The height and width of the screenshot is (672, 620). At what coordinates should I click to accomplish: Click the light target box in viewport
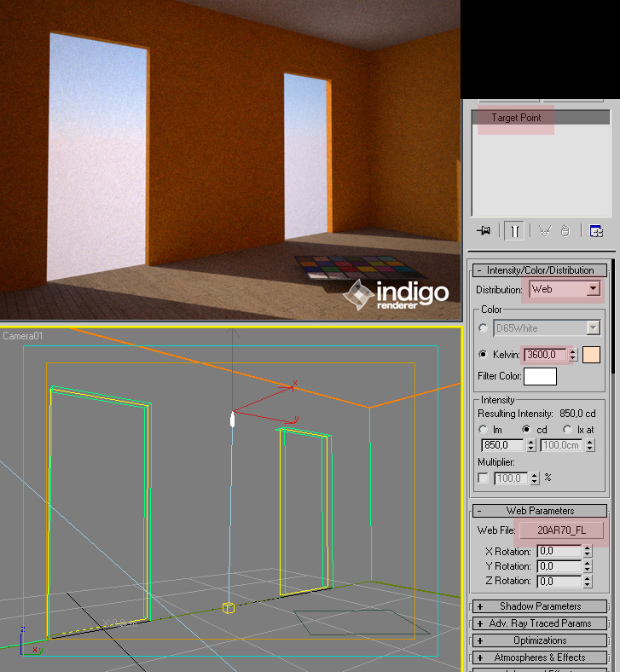(x=229, y=607)
